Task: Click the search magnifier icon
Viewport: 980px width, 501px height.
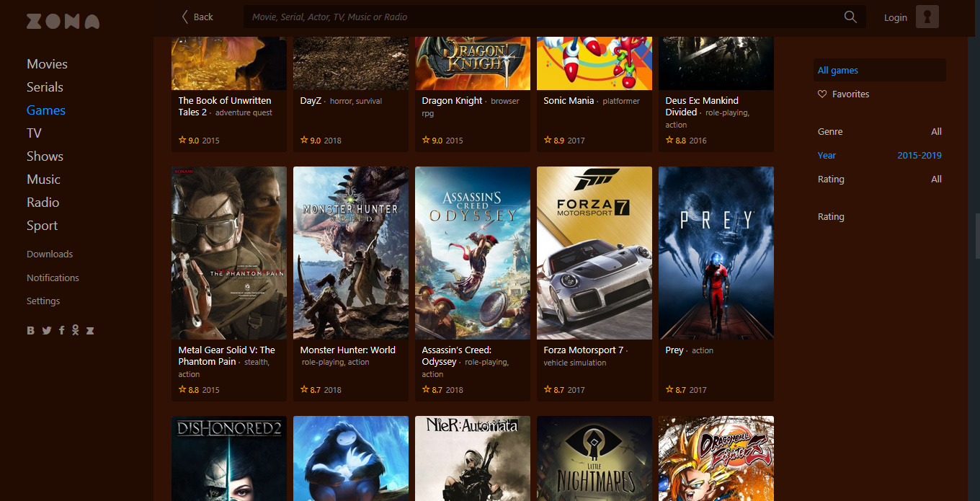Action: pos(850,17)
